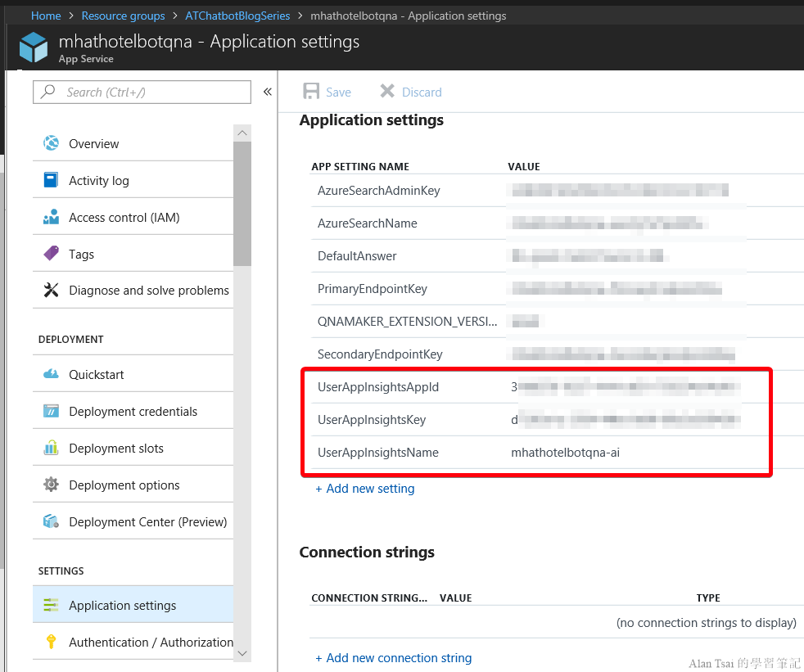Click the search magnifier icon
Image resolution: width=804 pixels, height=672 pixels.
pos(47,91)
